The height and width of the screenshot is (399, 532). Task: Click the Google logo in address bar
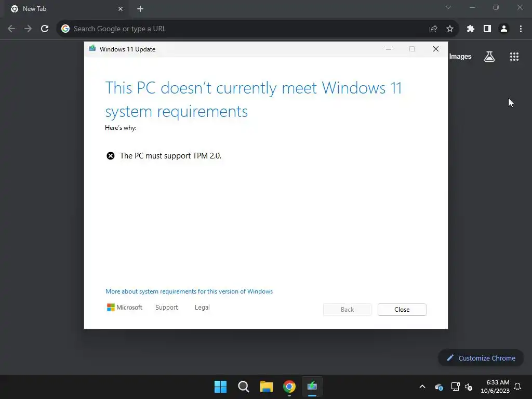click(65, 29)
